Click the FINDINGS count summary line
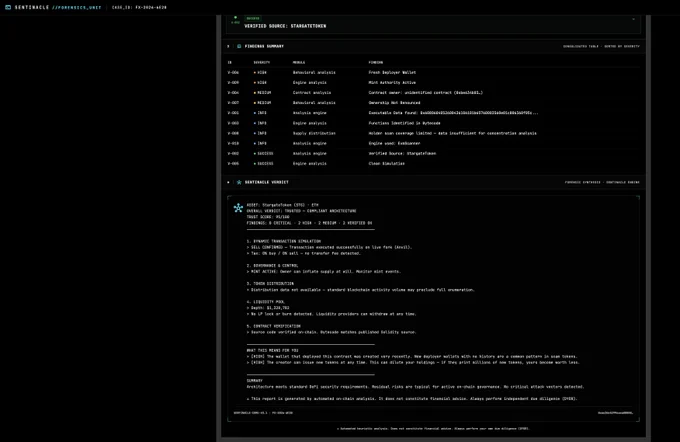Image resolution: width=680 pixels, height=442 pixels. [309, 223]
